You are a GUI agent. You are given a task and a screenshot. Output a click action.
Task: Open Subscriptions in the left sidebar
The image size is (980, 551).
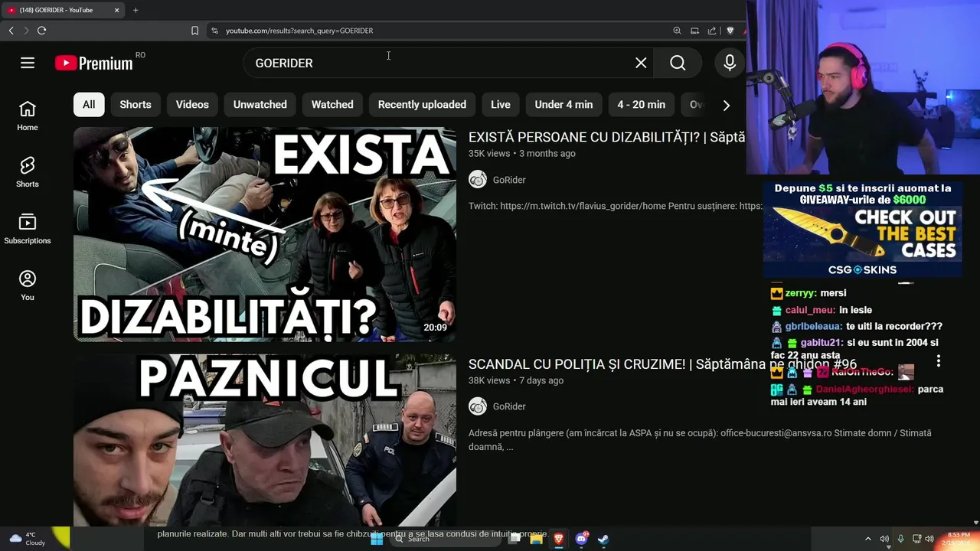pos(28,230)
